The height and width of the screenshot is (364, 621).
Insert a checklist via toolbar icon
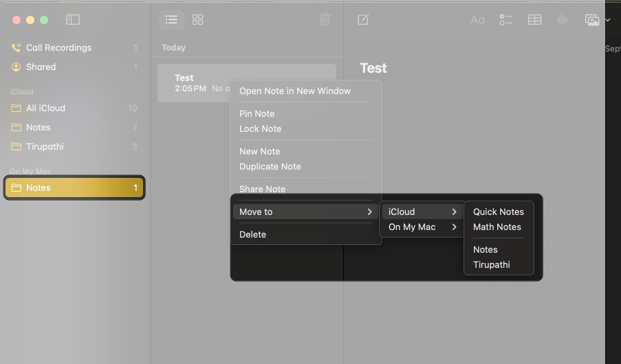click(505, 20)
